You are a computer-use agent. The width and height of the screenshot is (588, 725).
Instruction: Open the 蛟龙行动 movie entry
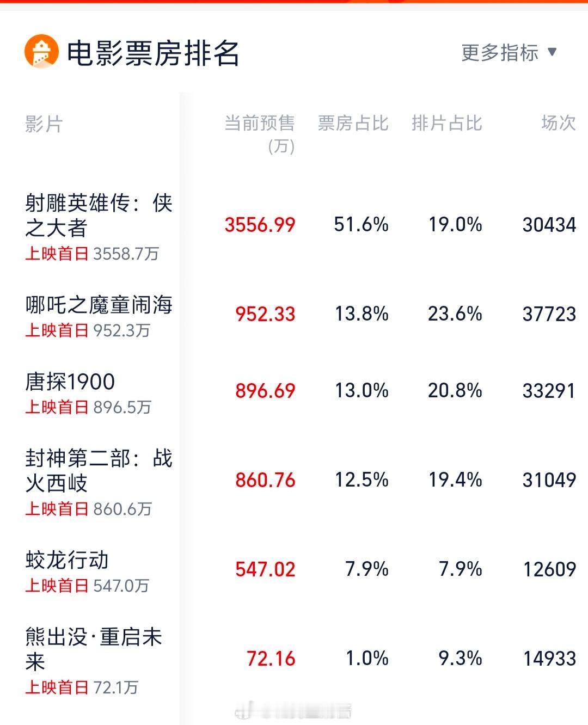(x=67, y=560)
